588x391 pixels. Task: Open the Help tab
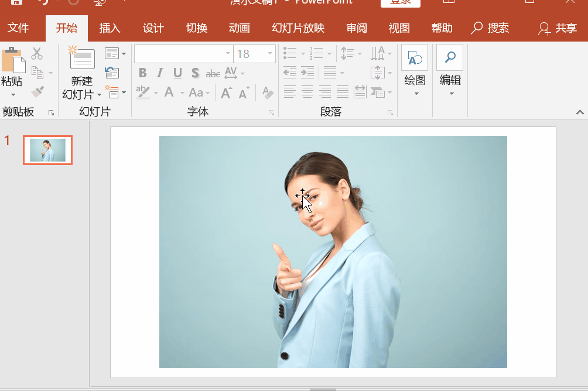click(x=442, y=28)
